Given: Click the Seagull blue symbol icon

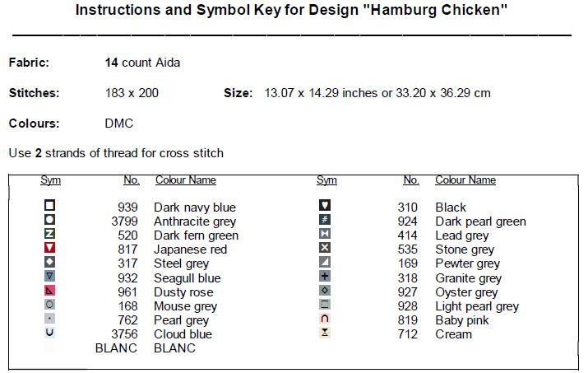Looking at the screenshot, I should 50,276.
